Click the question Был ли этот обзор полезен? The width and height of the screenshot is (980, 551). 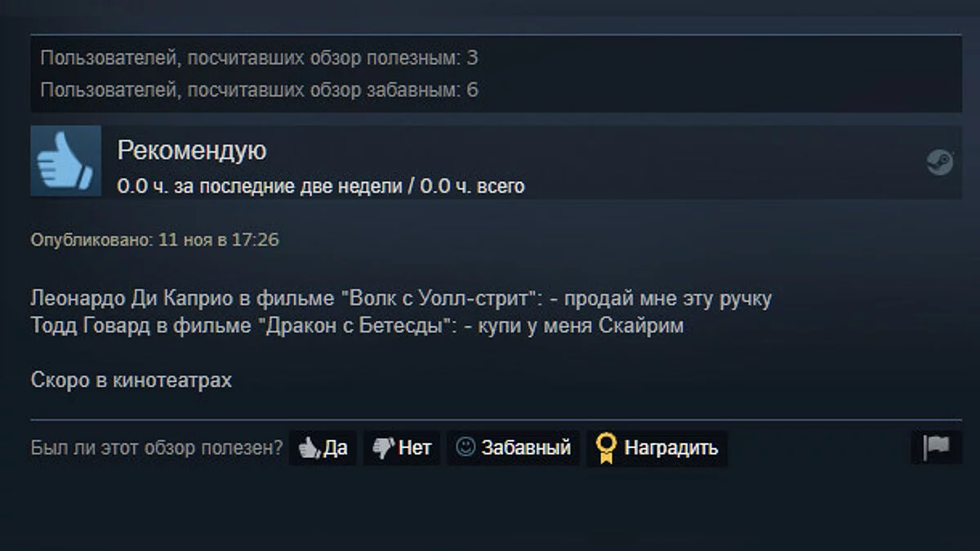click(157, 448)
